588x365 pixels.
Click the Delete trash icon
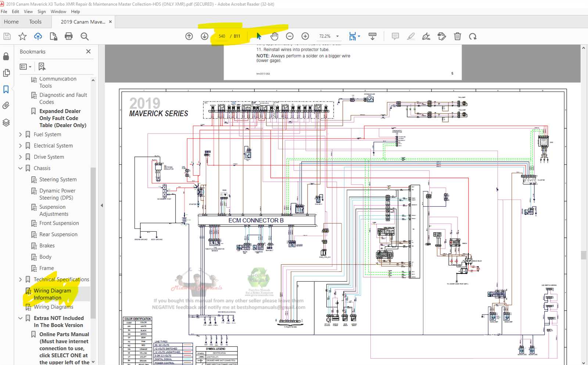(x=457, y=36)
